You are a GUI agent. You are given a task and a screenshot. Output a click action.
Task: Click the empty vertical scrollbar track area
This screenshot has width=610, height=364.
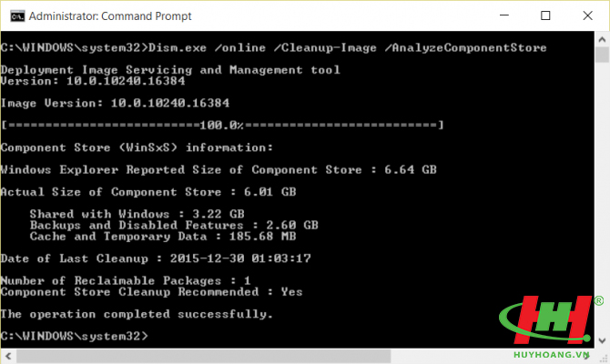[602, 197]
